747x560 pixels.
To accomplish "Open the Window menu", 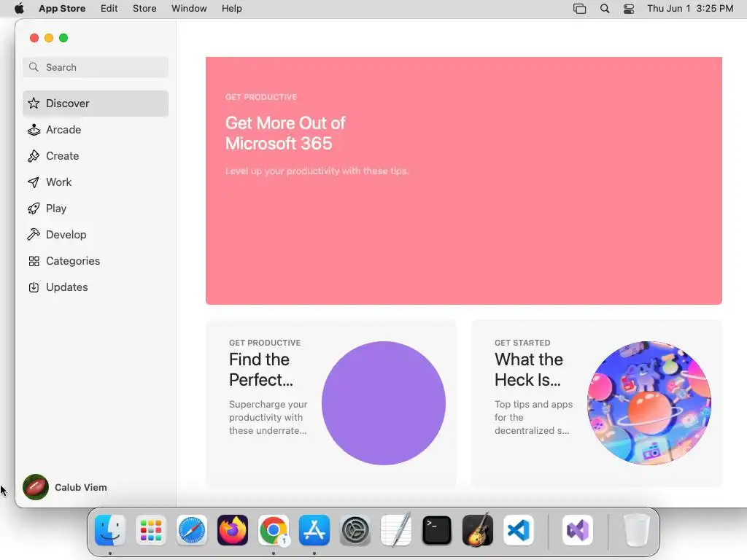I will click(189, 9).
